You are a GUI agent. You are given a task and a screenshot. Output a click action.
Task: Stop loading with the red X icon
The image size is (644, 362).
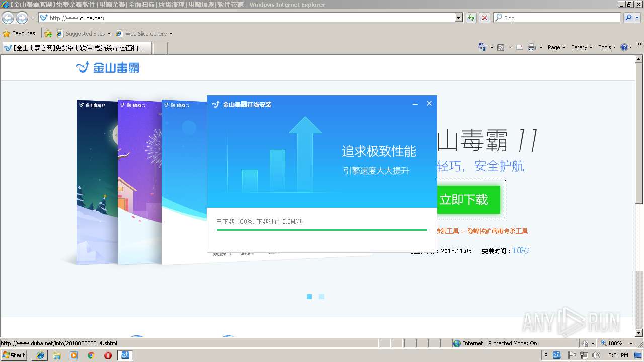pos(484,18)
